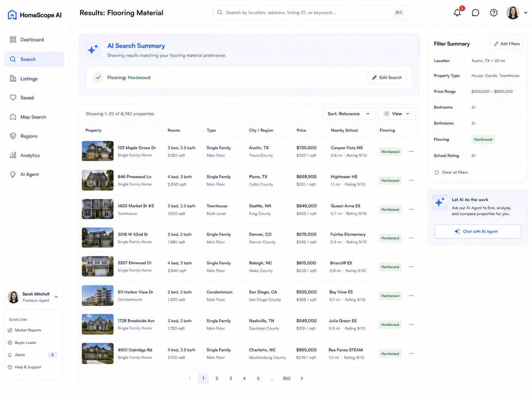Viewport: 532px width, 399px height.
Task: Click the $725,000 price cell
Action: [x=306, y=148]
